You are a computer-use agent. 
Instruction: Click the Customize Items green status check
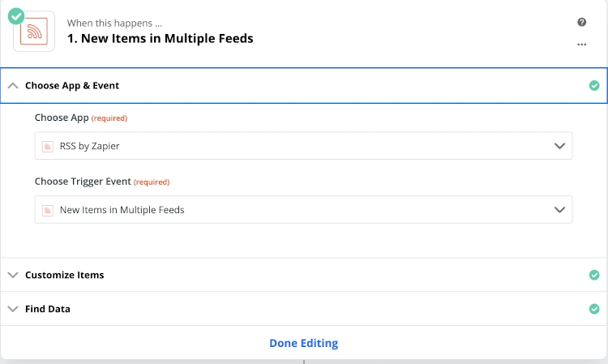(594, 275)
